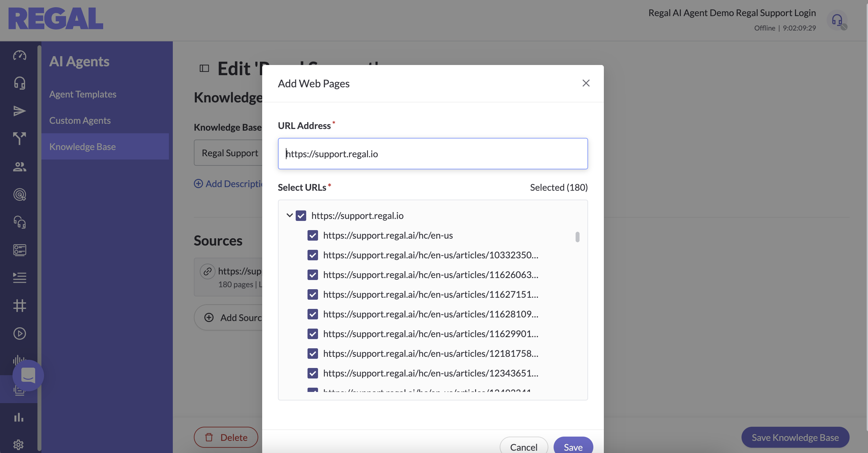The width and height of the screenshot is (868, 453).
Task: Uncheck the articles/12181758 URL checkbox
Action: (313, 354)
